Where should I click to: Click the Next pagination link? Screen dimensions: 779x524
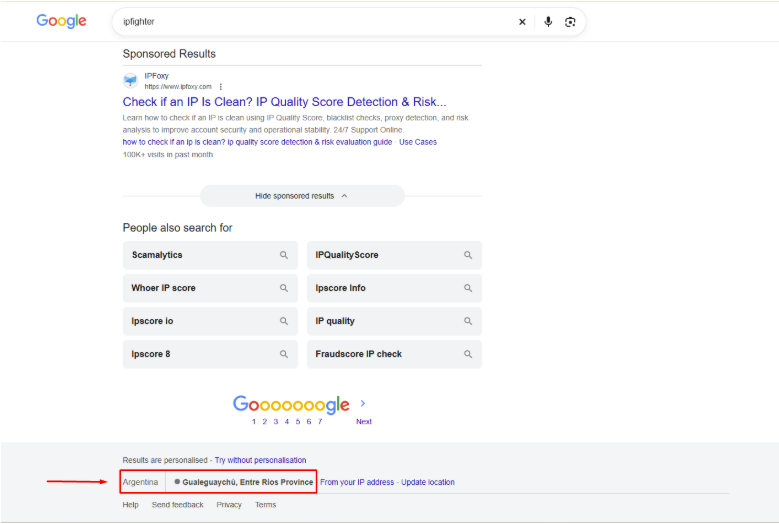coord(364,422)
